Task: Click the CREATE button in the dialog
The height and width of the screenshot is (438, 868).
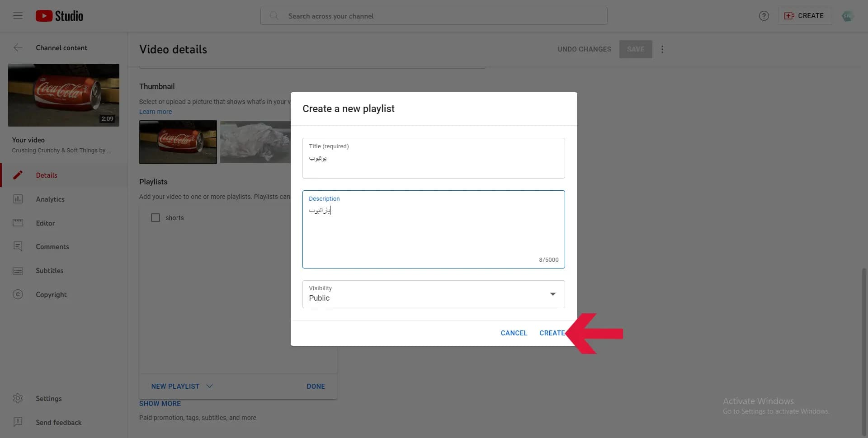Action: click(552, 333)
